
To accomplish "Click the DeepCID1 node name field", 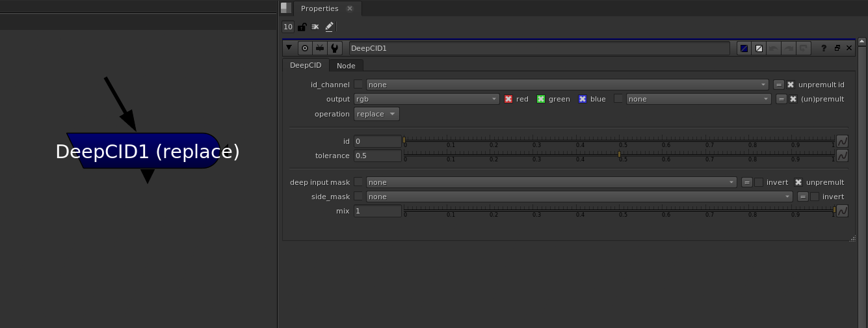I will (x=538, y=48).
